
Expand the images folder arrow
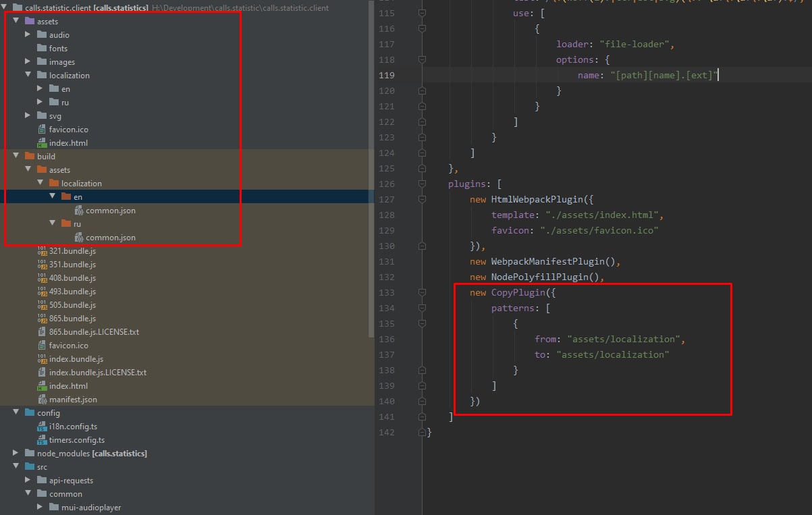tap(28, 61)
